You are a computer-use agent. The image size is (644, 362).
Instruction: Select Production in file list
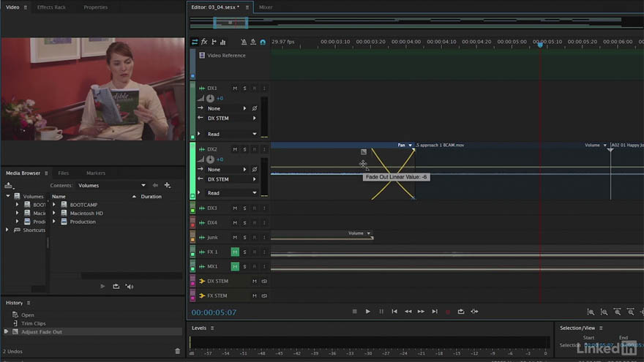83,222
